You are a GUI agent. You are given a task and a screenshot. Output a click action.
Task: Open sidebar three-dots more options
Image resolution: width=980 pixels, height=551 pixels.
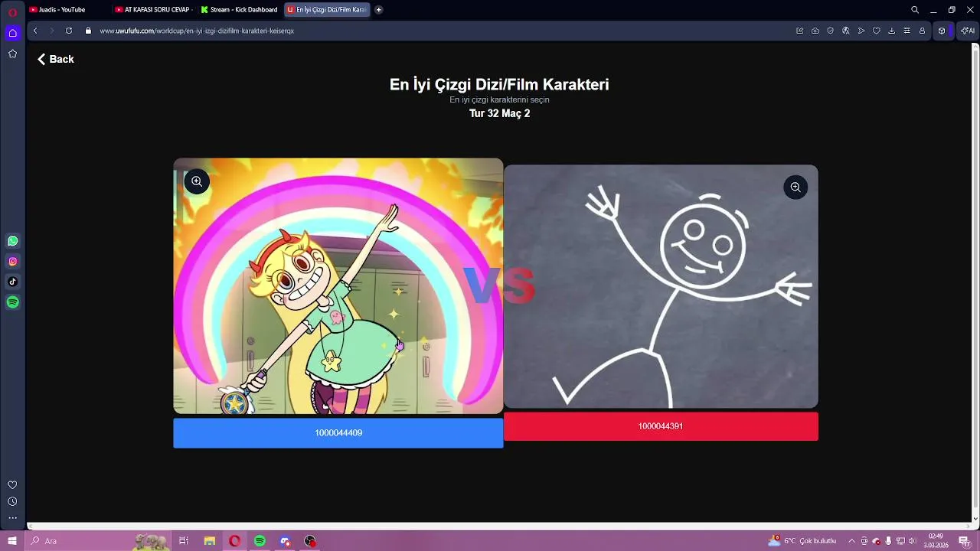12,518
